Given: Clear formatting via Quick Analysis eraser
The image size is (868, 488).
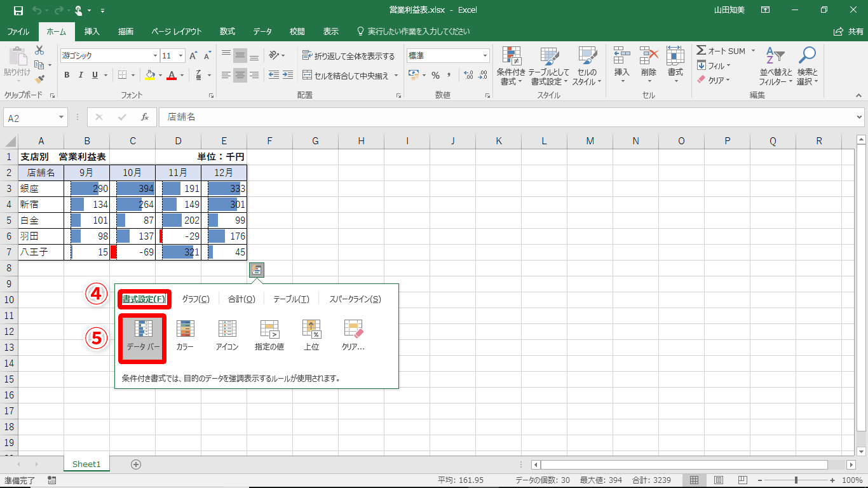Looking at the screenshot, I should point(353,335).
